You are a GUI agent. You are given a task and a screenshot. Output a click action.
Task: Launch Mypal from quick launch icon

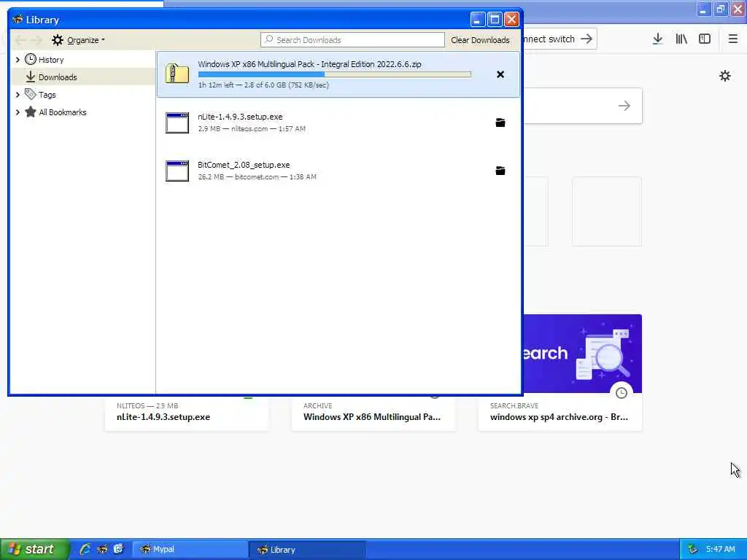[x=102, y=549]
